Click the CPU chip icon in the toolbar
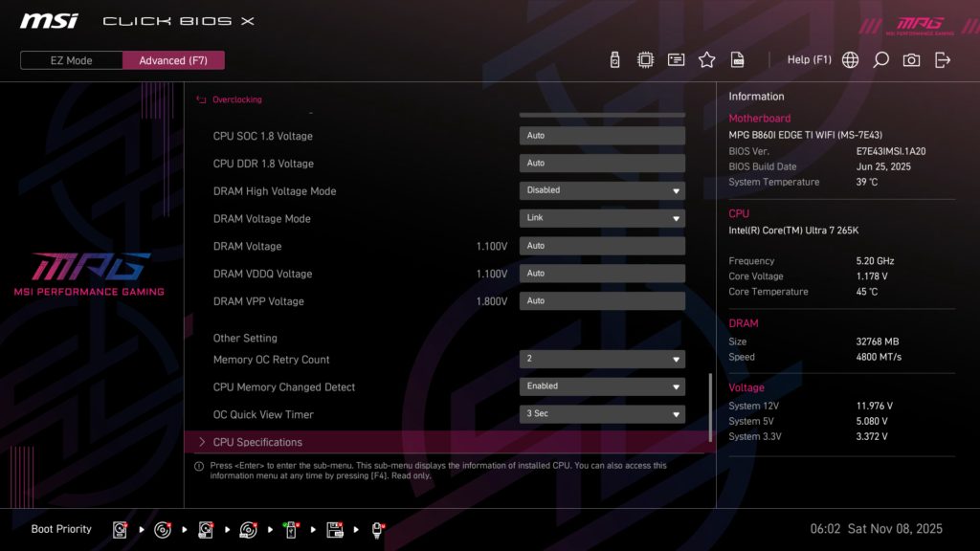Screen dimensions: 980x551 pyautogui.click(x=645, y=58)
